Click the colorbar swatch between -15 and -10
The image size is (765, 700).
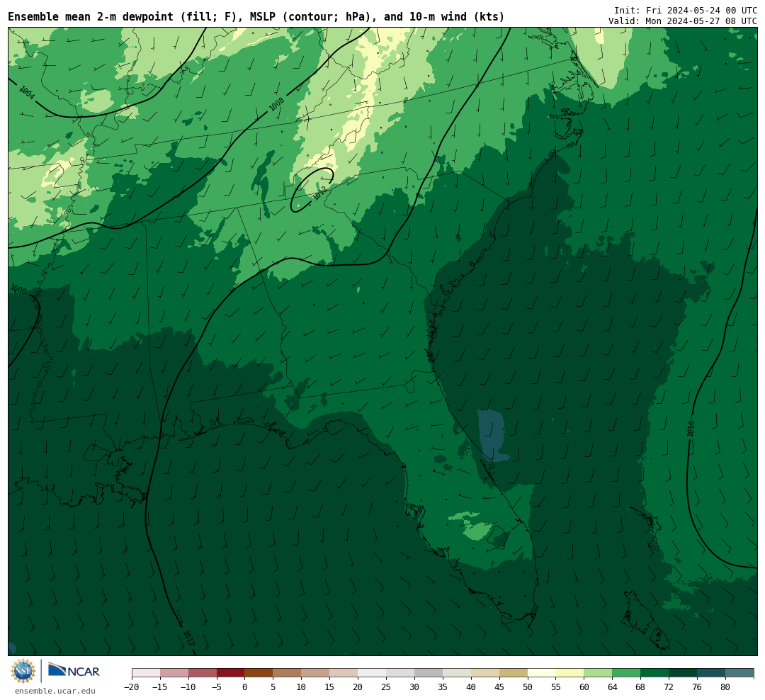pos(174,673)
